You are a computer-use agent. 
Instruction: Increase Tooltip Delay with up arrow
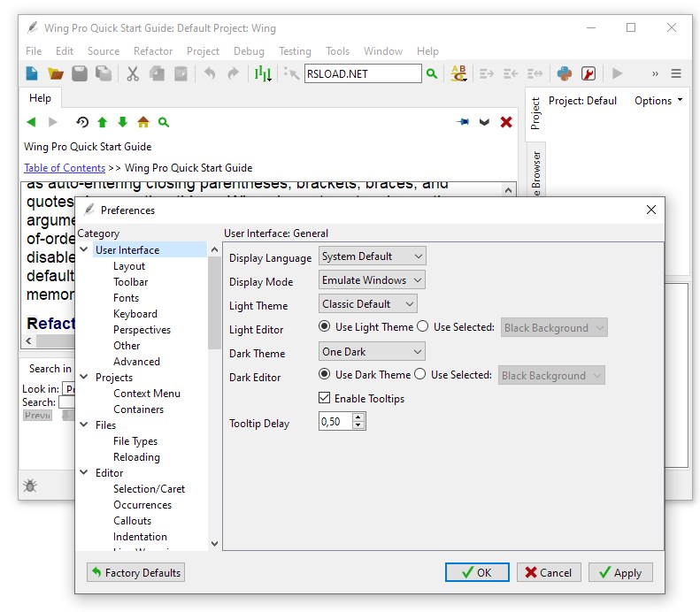pos(358,418)
